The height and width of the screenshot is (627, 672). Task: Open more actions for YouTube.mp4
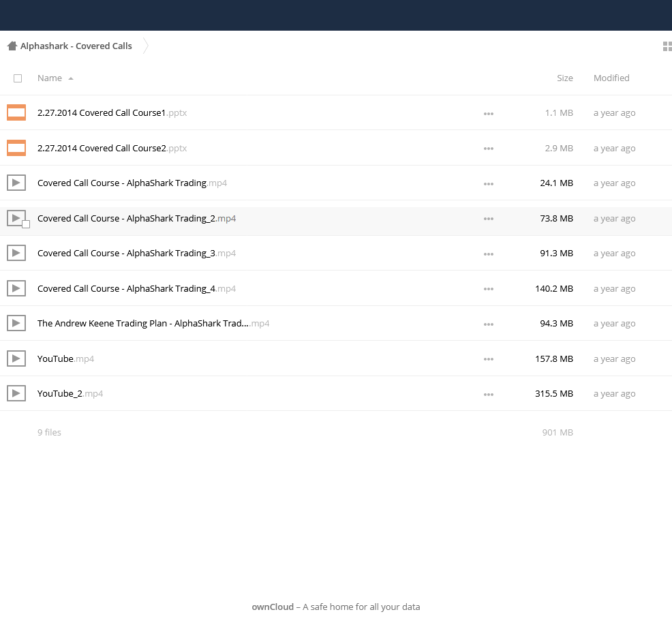489,360
